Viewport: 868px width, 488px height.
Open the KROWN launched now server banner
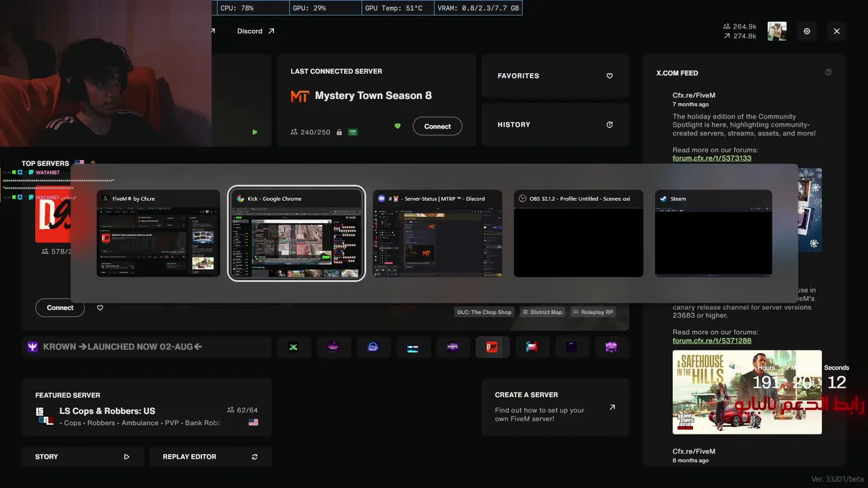point(146,347)
